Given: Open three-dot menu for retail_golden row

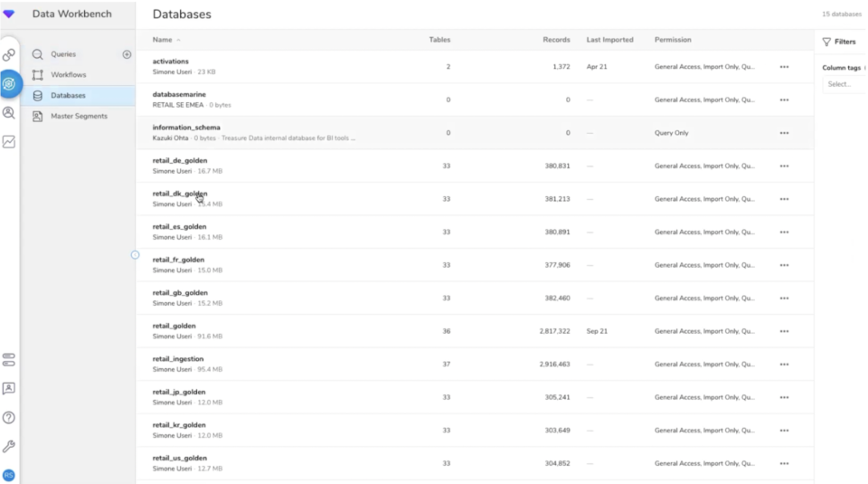Looking at the screenshot, I should tap(784, 331).
